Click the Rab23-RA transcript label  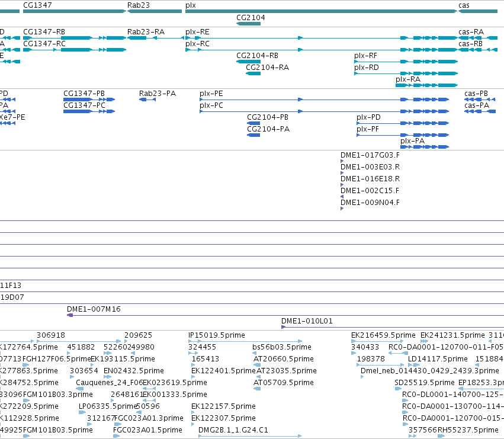click(x=146, y=32)
